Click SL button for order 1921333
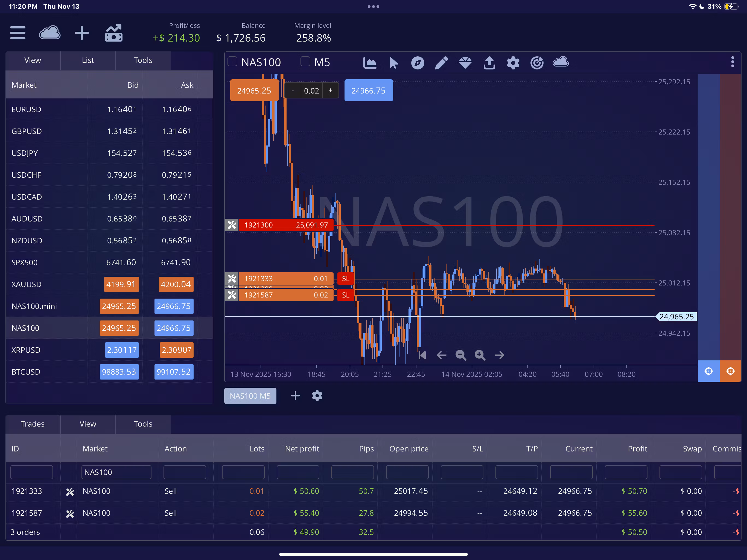 pyautogui.click(x=345, y=279)
